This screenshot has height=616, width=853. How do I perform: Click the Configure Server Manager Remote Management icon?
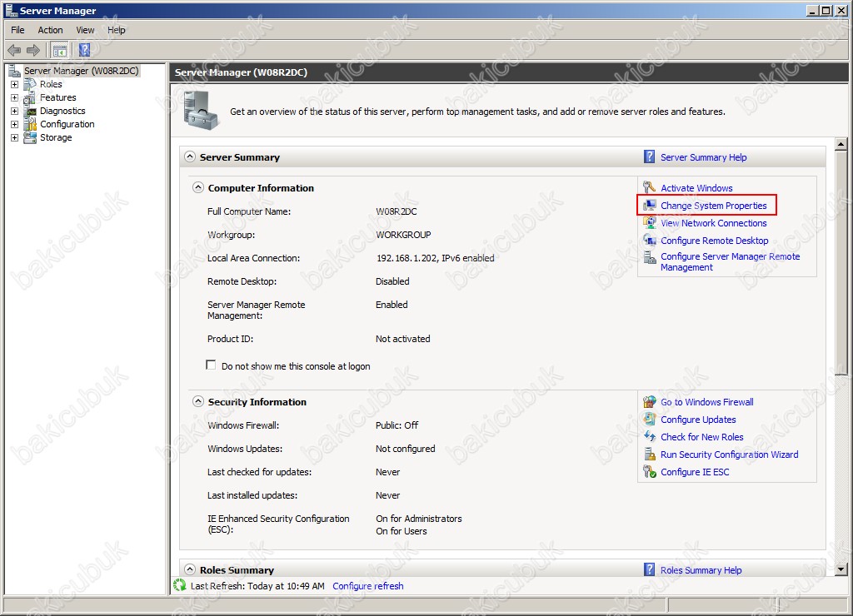click(x=650, y=258)
